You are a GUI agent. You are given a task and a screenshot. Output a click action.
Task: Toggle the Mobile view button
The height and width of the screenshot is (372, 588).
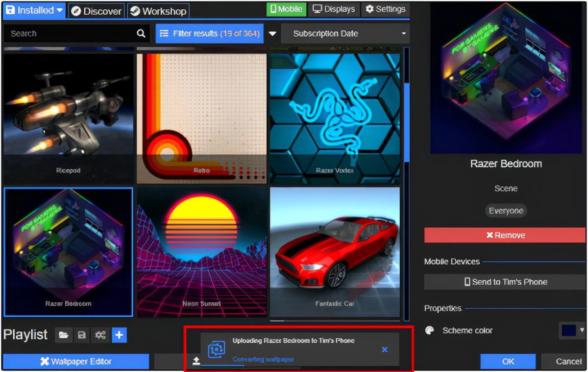(287, 9)
